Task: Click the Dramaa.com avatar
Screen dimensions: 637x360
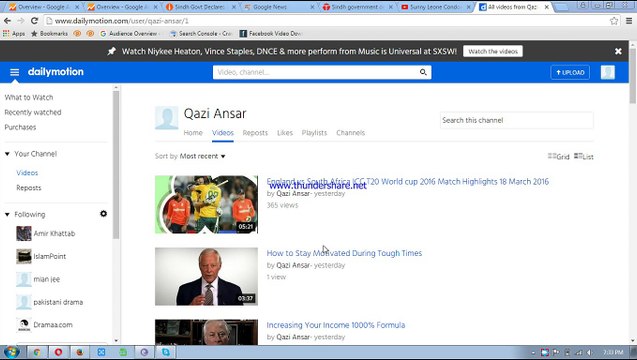Action: coord(24,325)
